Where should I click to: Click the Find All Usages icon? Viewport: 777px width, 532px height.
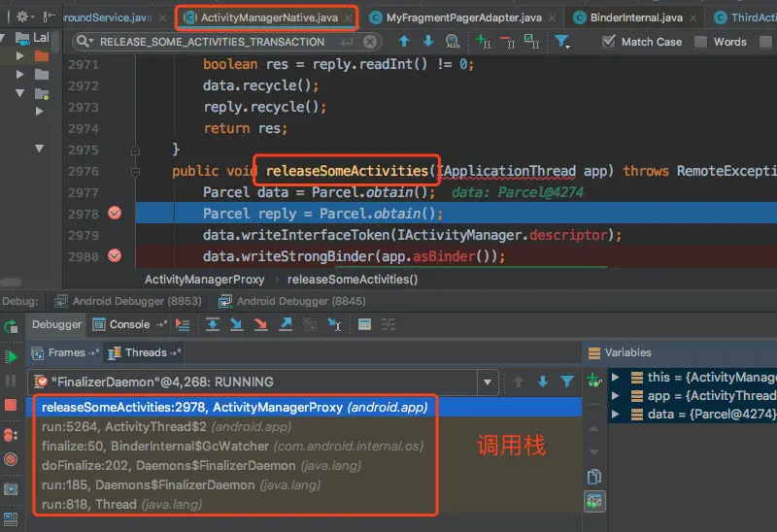453,41
